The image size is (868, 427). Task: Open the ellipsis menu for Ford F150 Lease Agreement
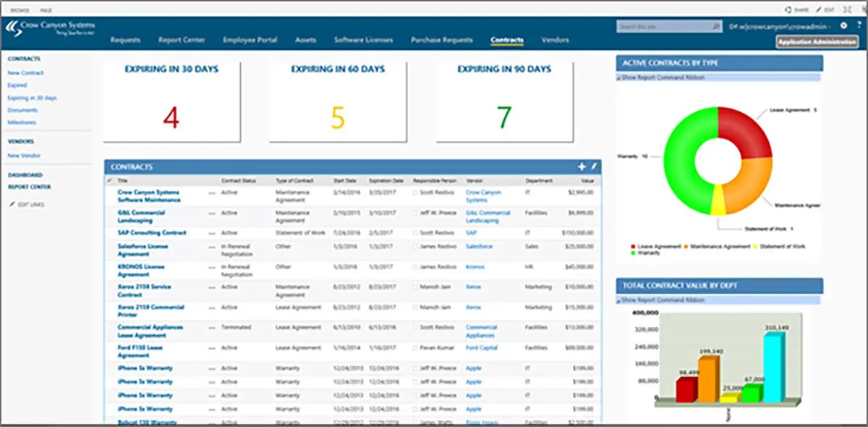click(212, 348)
